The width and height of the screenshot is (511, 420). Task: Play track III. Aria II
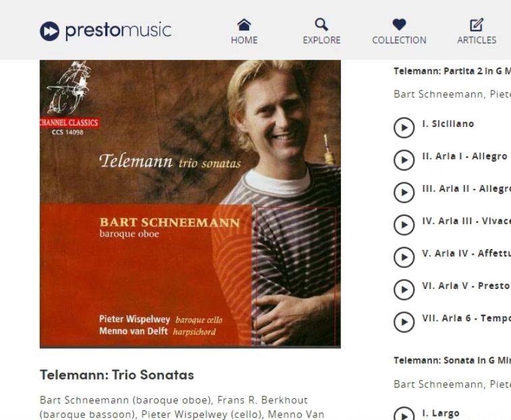click(404, 192)
